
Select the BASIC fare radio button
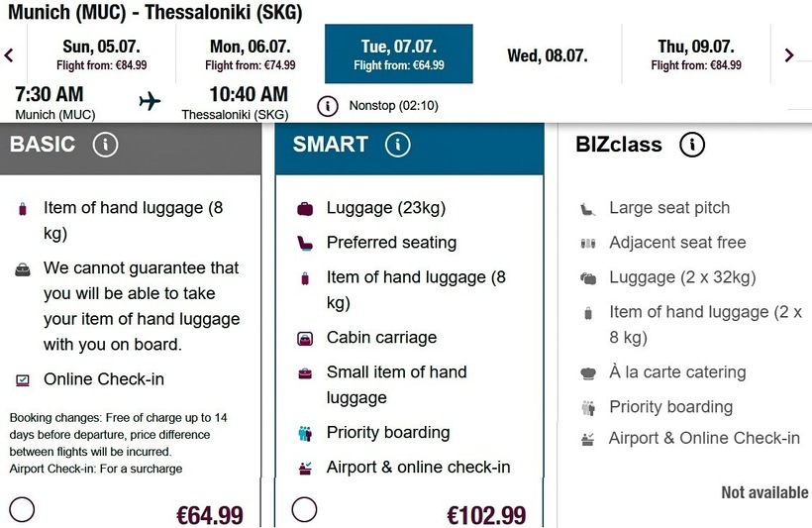click(x=22, y=510)
